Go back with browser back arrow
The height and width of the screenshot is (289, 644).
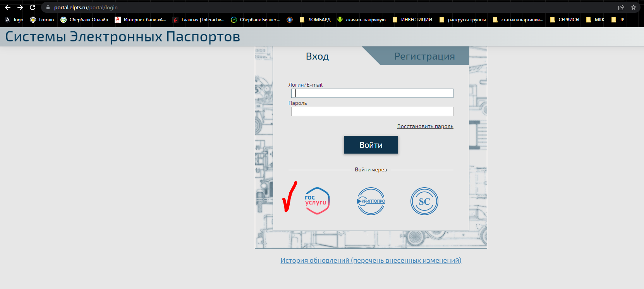point(8,7)
